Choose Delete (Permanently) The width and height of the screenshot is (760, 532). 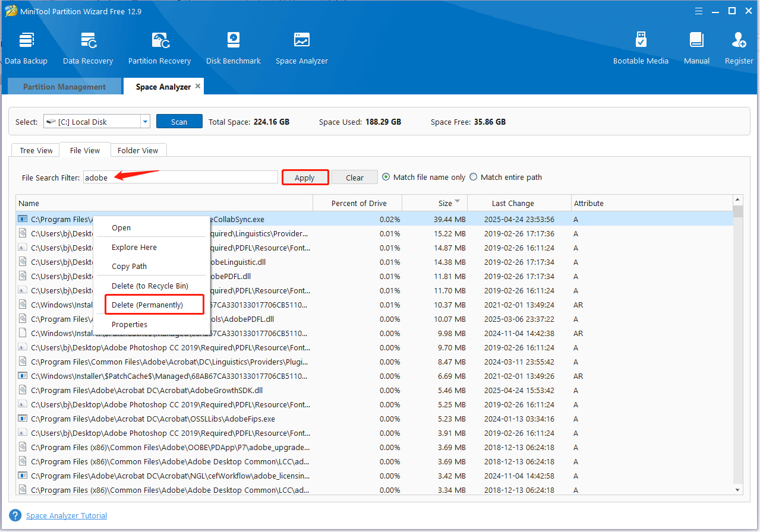154,305
